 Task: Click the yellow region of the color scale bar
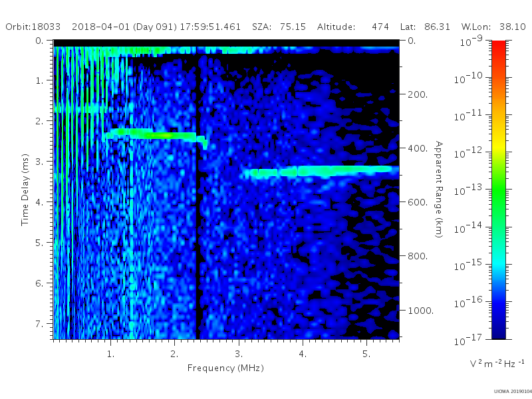[498, 146]
